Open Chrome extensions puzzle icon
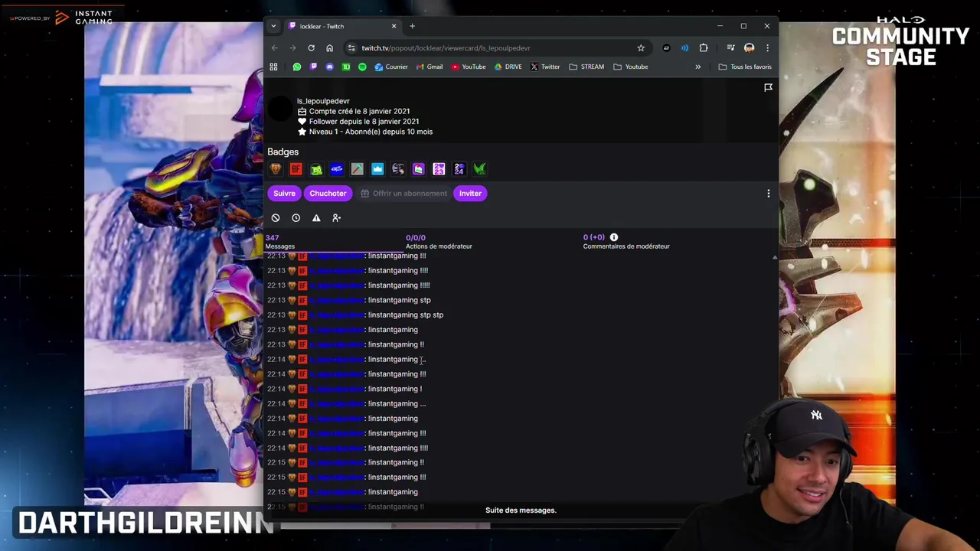This screenshot has width=980, height=551. (x=704, y=48)
